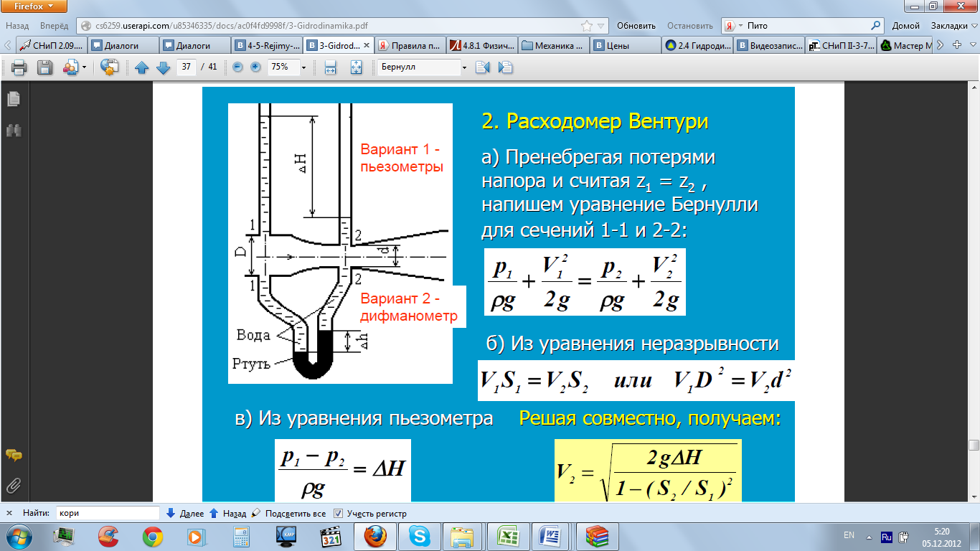Close the 3-Gidrod tab
This screenshot has height=551, width=980.
(x=367, y=45)
